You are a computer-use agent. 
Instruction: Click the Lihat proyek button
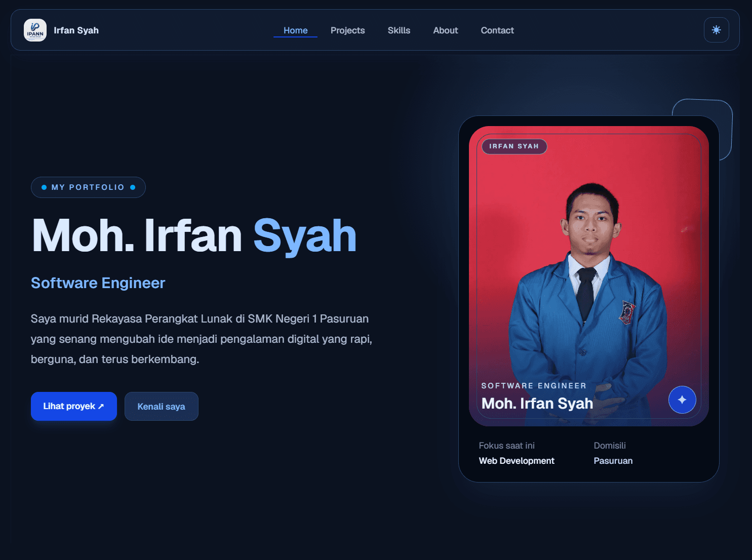coord(74,406)
